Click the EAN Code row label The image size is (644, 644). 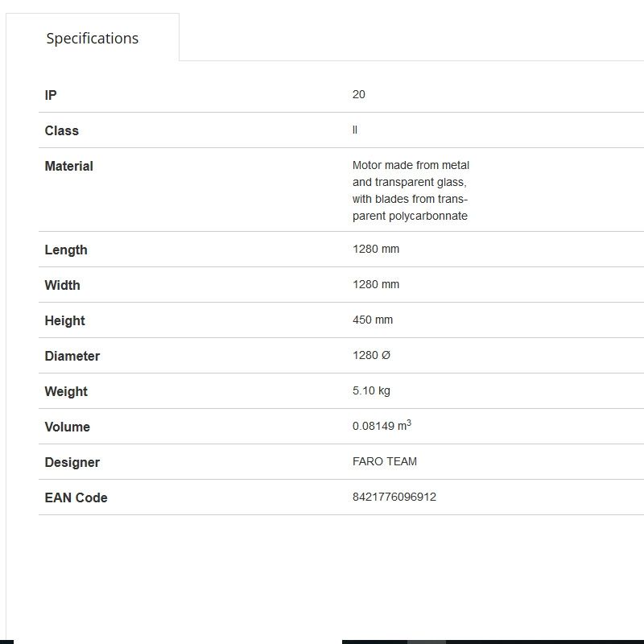[x=76, y=497]
